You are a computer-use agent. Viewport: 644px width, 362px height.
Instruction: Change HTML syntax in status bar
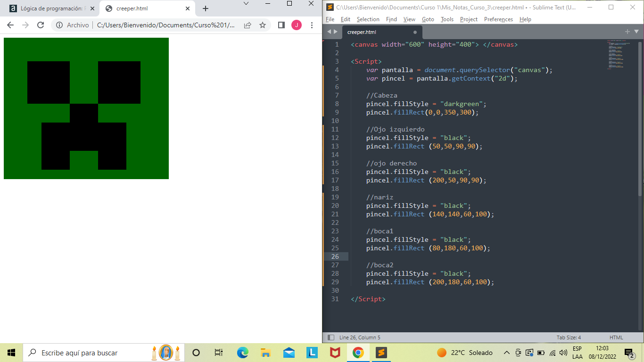(x=616, y=337)
